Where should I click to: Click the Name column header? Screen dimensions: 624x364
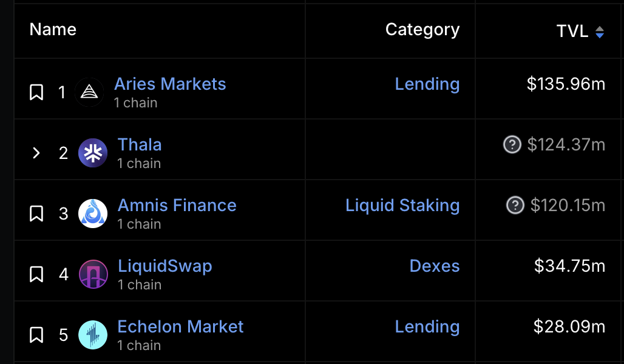coord(53,30)
